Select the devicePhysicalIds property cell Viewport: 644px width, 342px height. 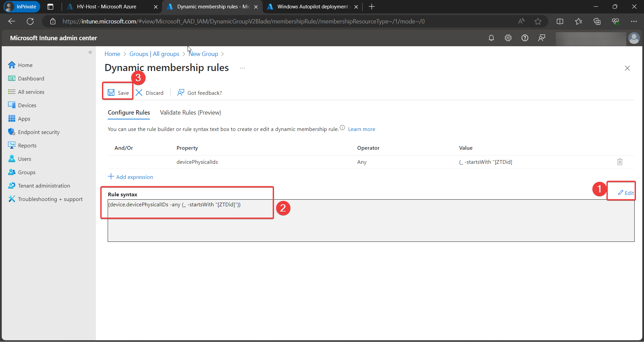(x=197, y=162)
